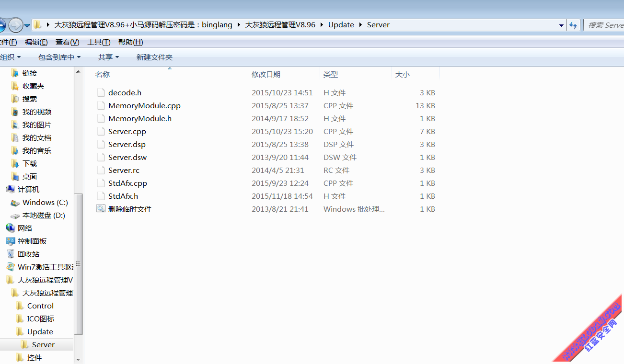The height and width of the screenshot is (364, 624).
Task: Open the 查看(V) menu
Action: (68, 42)
